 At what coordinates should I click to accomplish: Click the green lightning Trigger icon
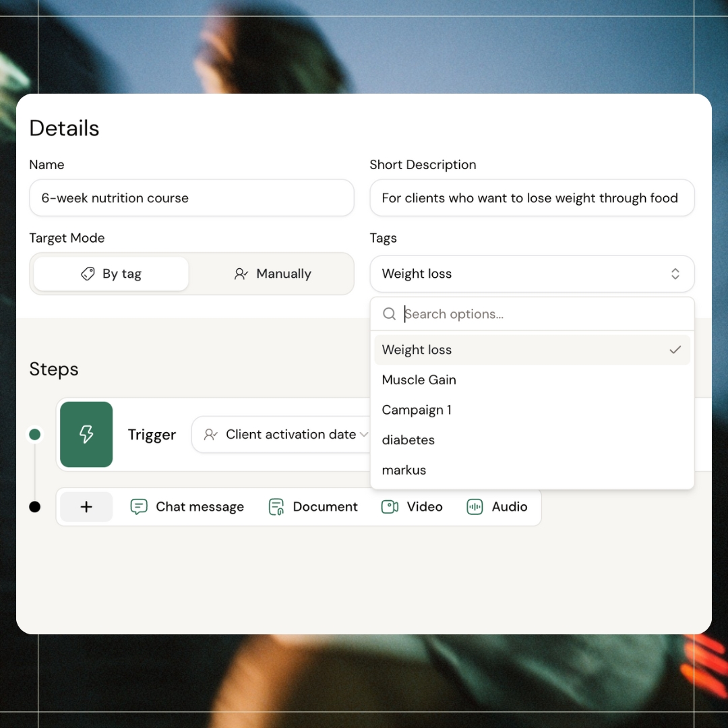coord(86,435)
